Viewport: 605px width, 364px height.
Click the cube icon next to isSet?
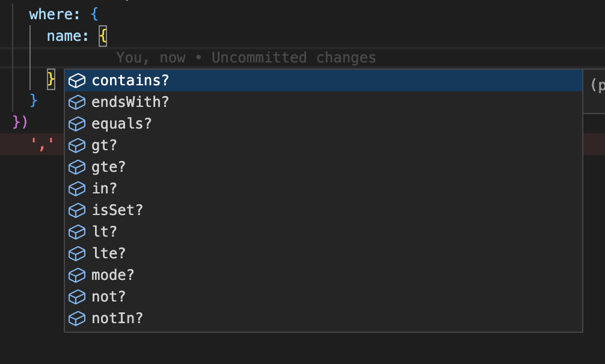click(x=77, y=210)
